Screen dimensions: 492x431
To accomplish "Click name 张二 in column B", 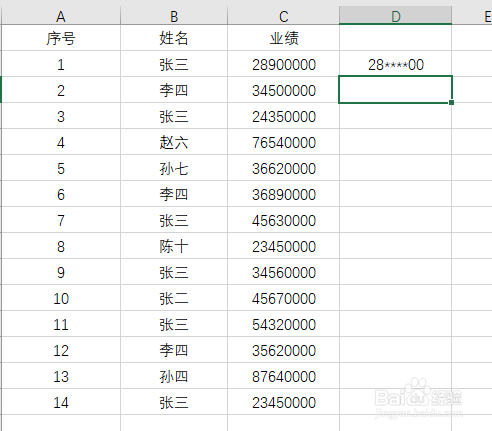I will [x=174, y=298].
